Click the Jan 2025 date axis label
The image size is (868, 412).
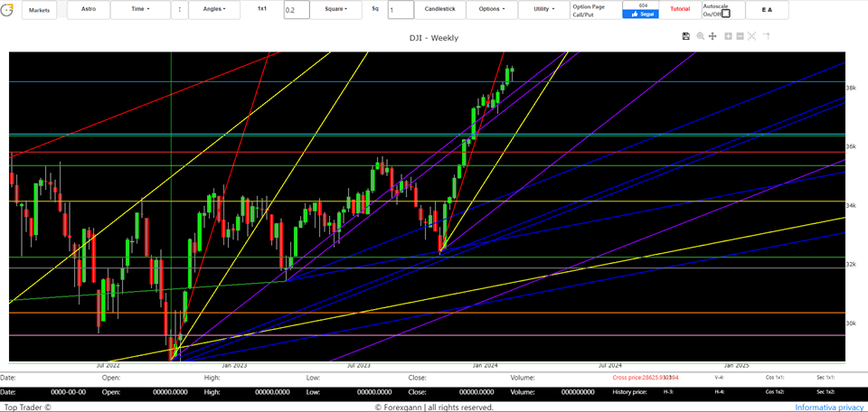[737, 366]
